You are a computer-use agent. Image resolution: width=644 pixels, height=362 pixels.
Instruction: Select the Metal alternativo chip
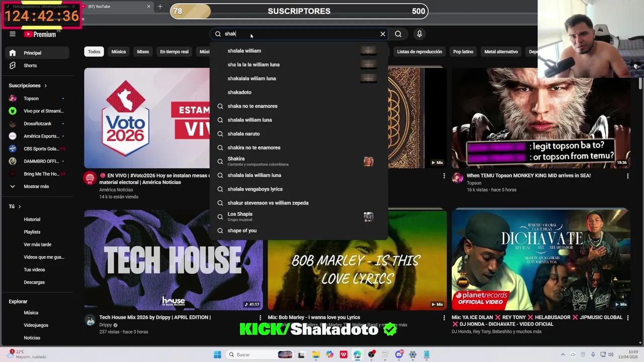click(x=501, y=52)
